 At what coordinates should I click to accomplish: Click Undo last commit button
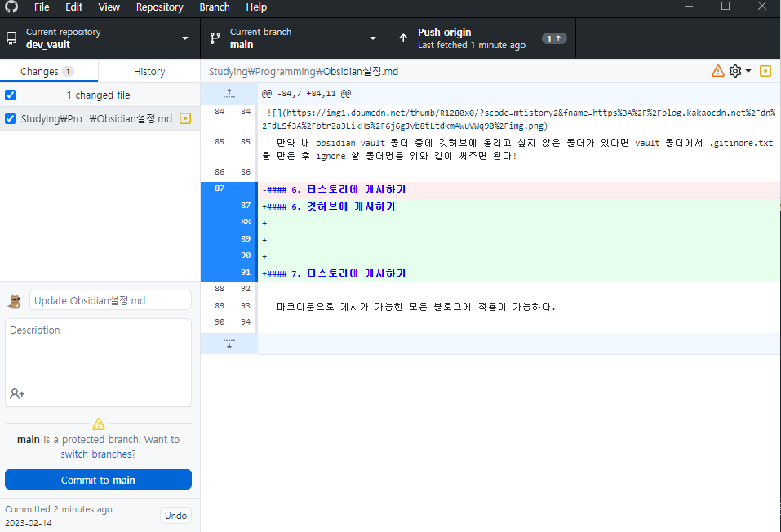tap(175, 516)
